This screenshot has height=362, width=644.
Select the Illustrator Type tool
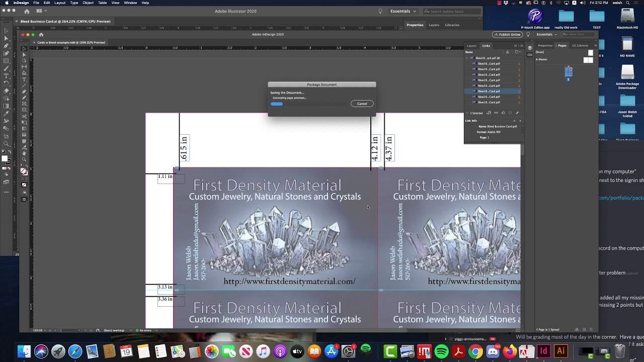coord(6,76)
